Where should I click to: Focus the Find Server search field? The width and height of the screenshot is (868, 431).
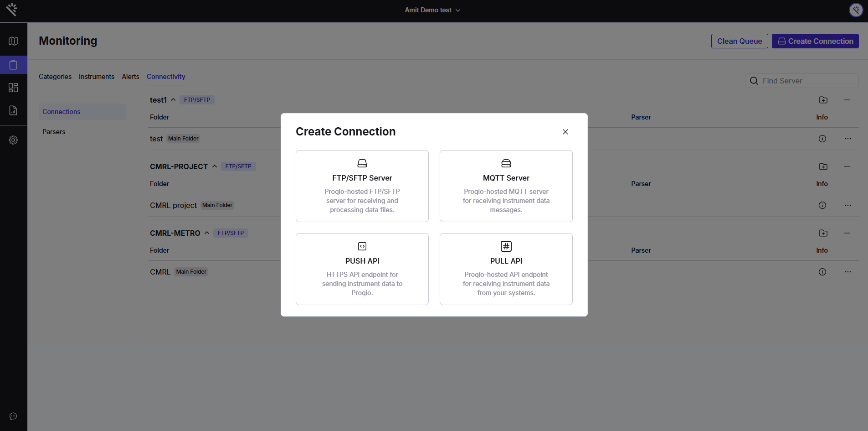pyautogui.click(x=802, y=81)
